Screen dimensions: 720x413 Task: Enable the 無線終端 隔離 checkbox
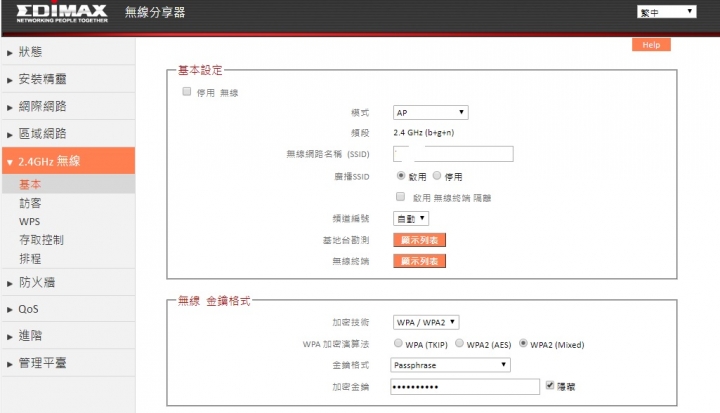pos(400,197)
